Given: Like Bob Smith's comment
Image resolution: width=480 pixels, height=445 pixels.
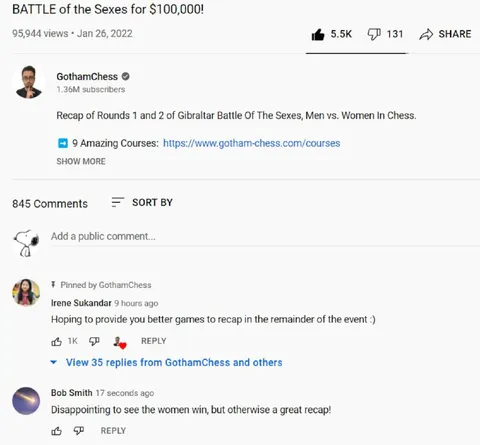Looking at the screenshot, I should [x=56, y=431].
